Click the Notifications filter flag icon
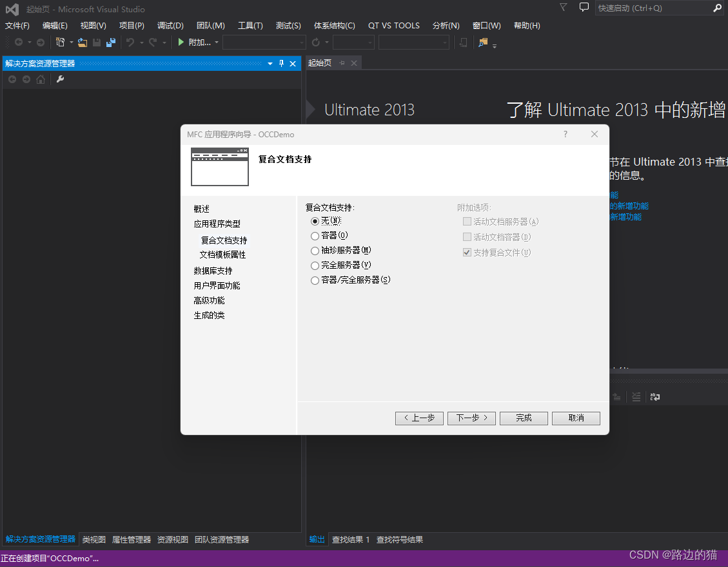728x567 pixels. pyautogui.click(x=563, y=8)
